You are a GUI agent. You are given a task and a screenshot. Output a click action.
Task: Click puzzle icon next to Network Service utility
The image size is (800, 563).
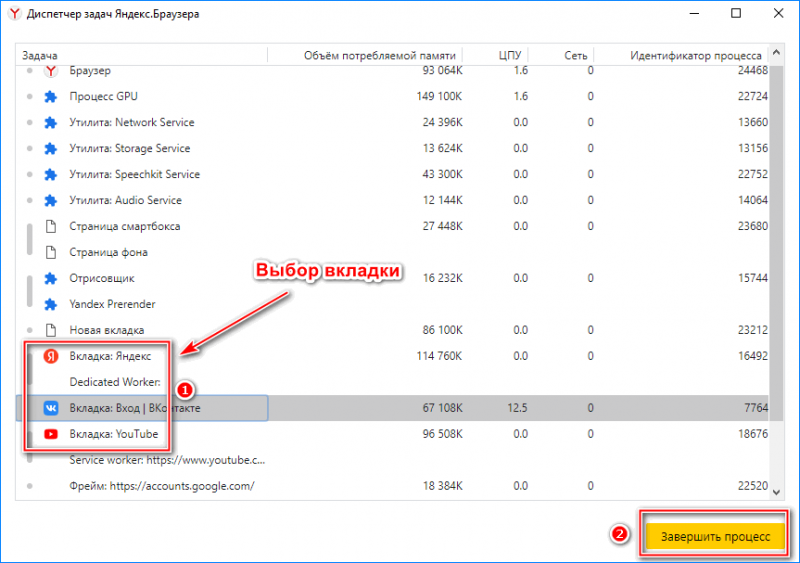pos(51,123)
